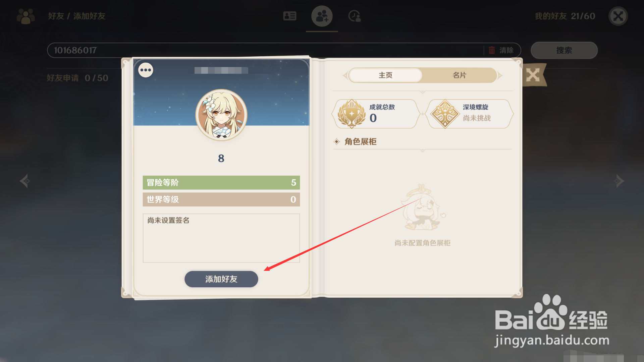Click the 添加好友 button
The width and height of the screenshot is (644, 362).
221,279
